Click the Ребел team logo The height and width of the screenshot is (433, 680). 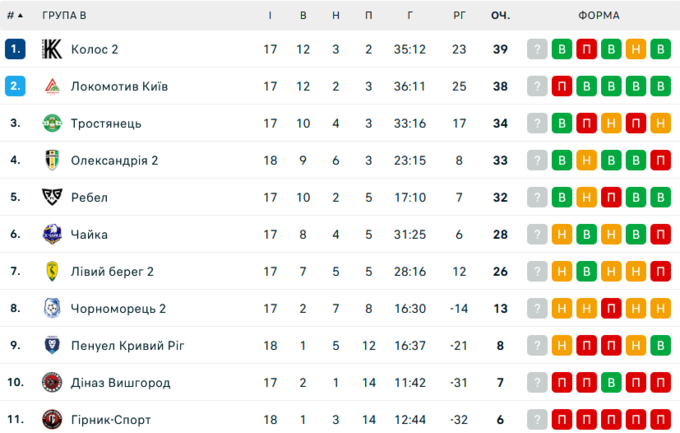click(x=52, y=197)
